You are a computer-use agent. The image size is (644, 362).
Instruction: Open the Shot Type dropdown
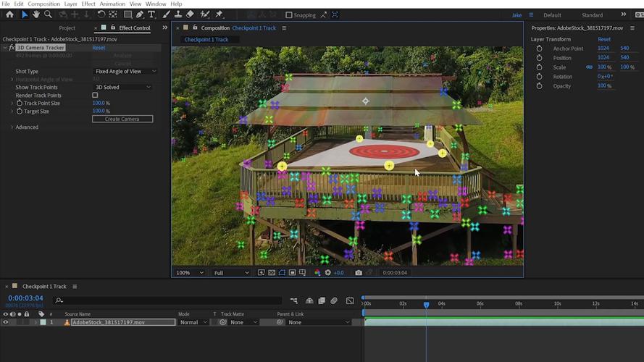125,72
